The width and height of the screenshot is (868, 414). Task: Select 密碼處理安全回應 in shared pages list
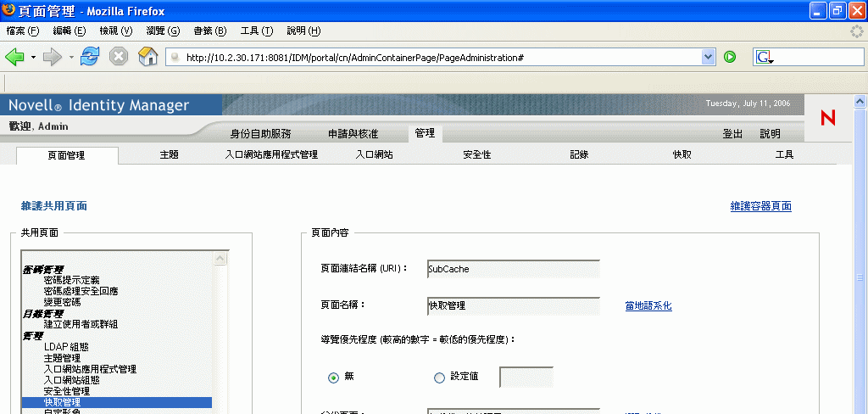[81, 291]
